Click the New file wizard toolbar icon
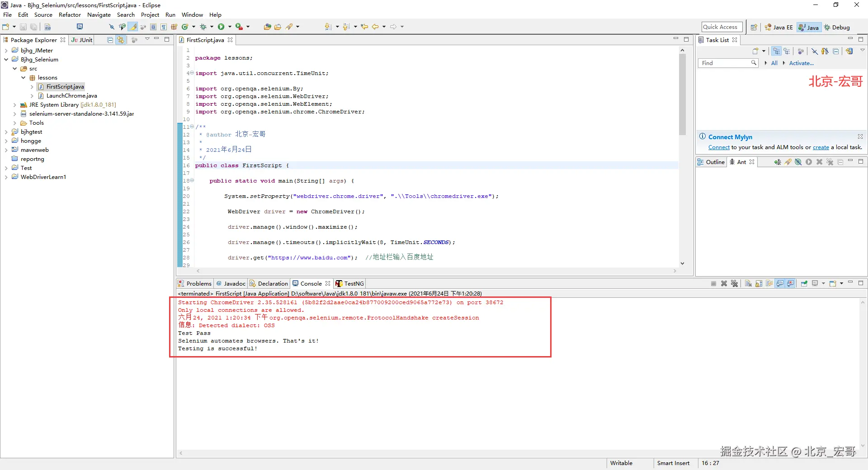The height and width of the screenshot is (470, 868). pos(6,27)
